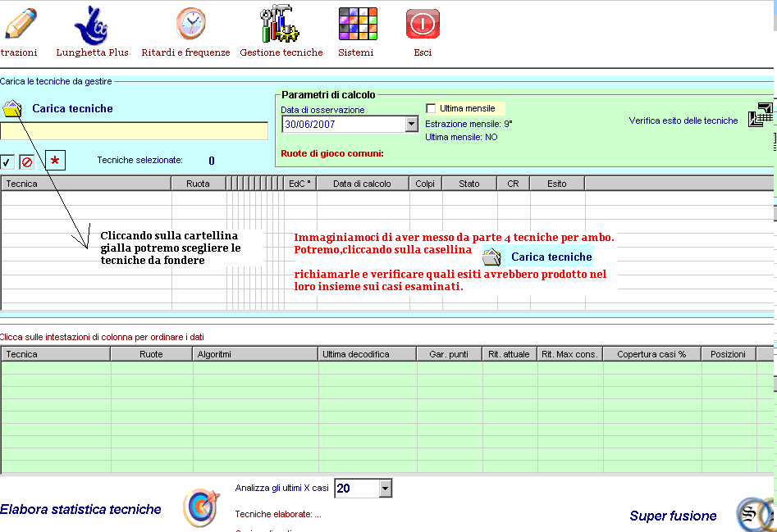This screenshot has width=777, height=532.
Task: Click the red asterisk icon button
Action: pos(55,161)
